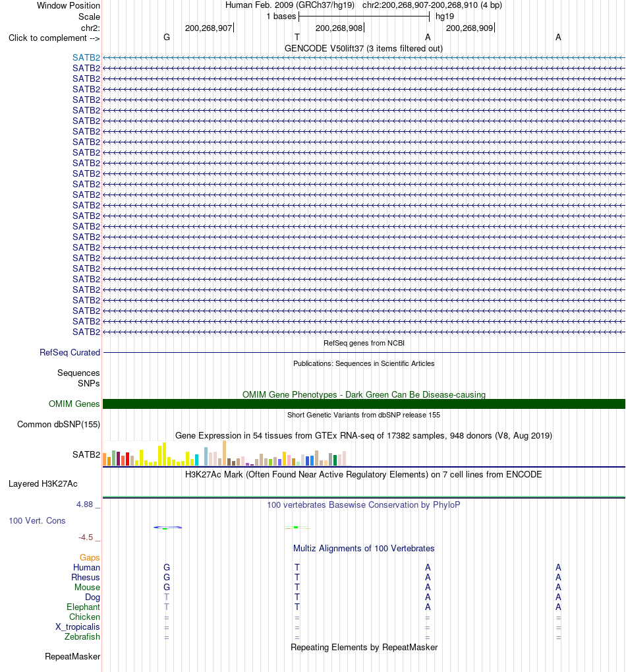
Task: Click the RefSeq Curated track label
Action: [x=70, y=352]
